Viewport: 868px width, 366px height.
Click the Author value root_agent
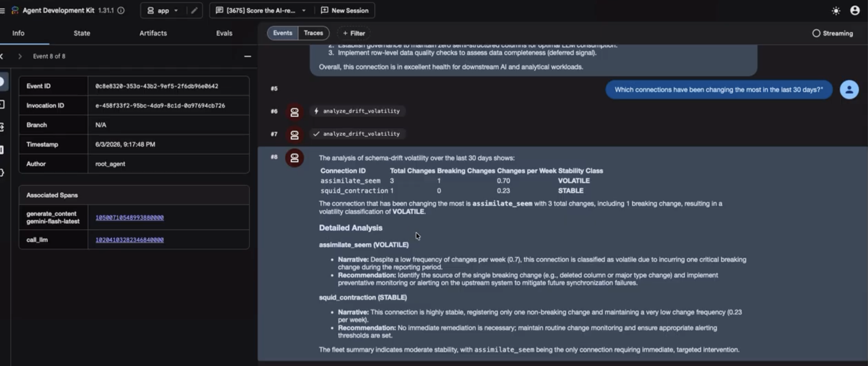(x=110, y=164)
